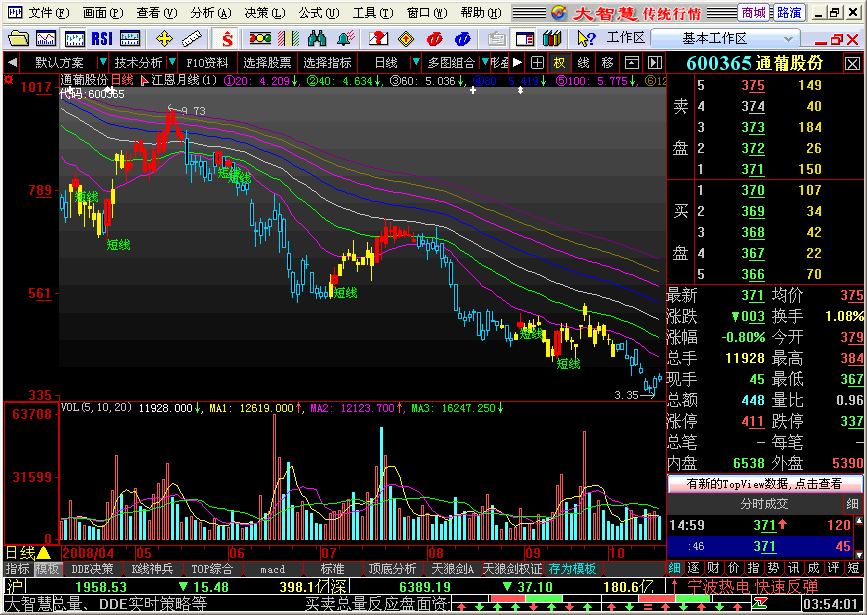867x615 pixels.
Task: Expand the 技术分析 dropdown arrow
Action: tap(172, 62)
